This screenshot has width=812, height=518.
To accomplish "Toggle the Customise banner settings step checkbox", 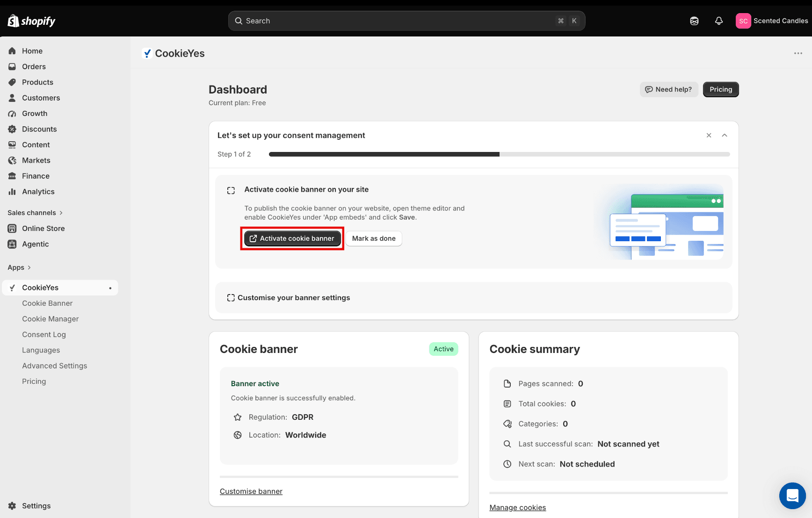I will (231, 298).
